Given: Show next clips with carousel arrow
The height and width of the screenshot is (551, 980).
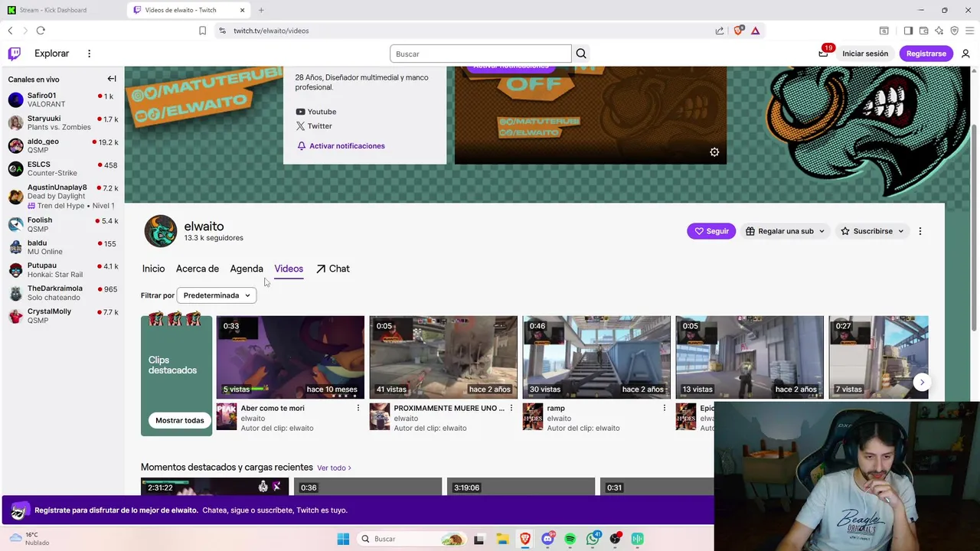Looking at the screenshot, I should [x=922, y=382].
